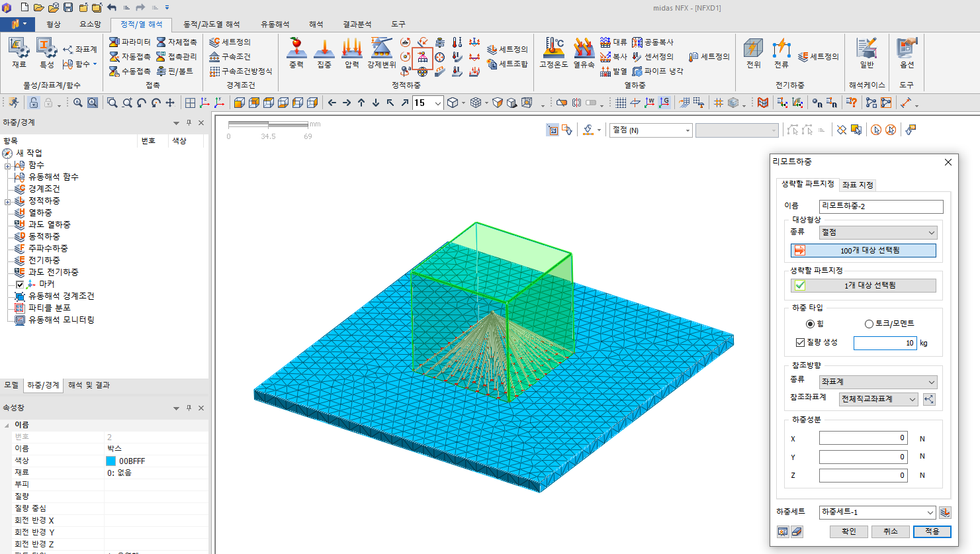Select the 힘 force radio button
Viewport: 980px width, 554px height.
(x=810, y=324)
